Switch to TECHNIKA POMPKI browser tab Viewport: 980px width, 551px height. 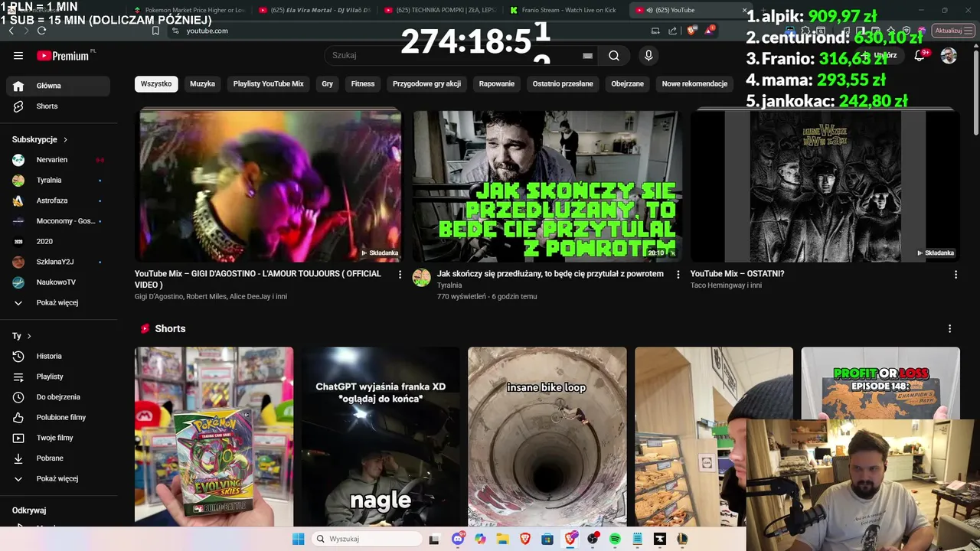[440, 10]
